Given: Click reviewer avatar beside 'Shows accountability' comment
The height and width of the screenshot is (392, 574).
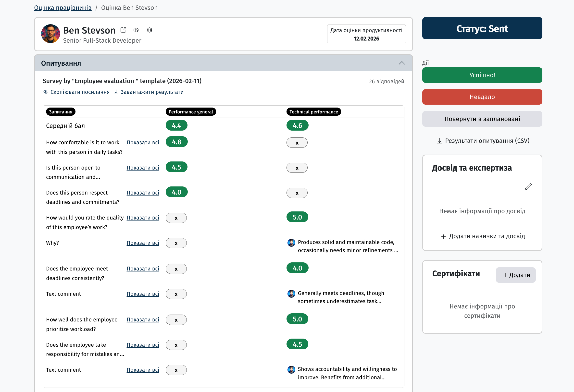Looking at the screenshot, I should tap(291, 369).
